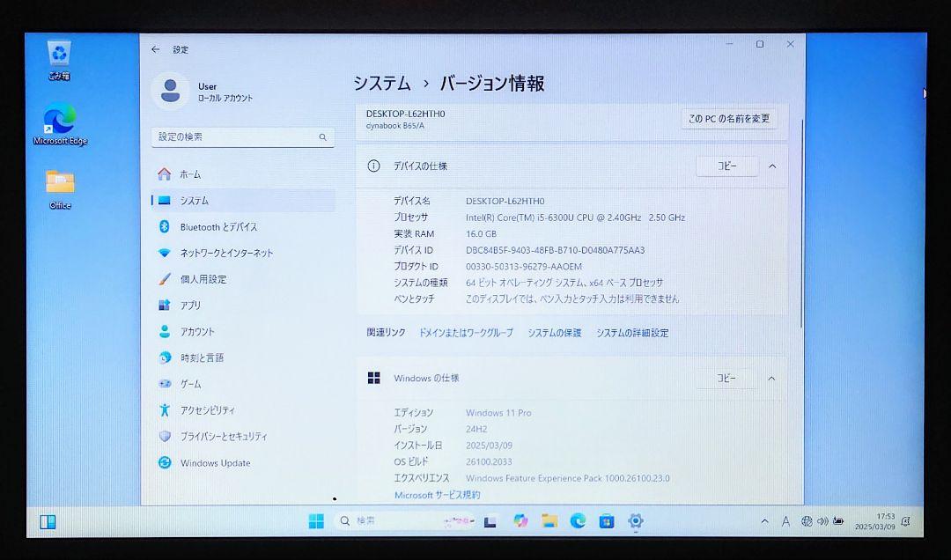Open the notification bell icon

[907, 522]
